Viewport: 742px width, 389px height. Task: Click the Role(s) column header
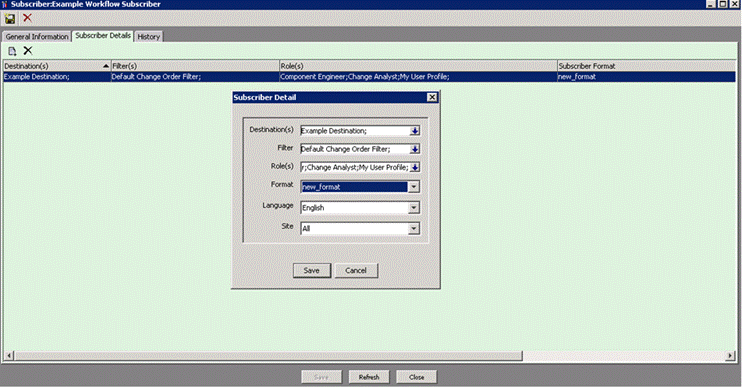pyautogui.click(x=418, y=66)
